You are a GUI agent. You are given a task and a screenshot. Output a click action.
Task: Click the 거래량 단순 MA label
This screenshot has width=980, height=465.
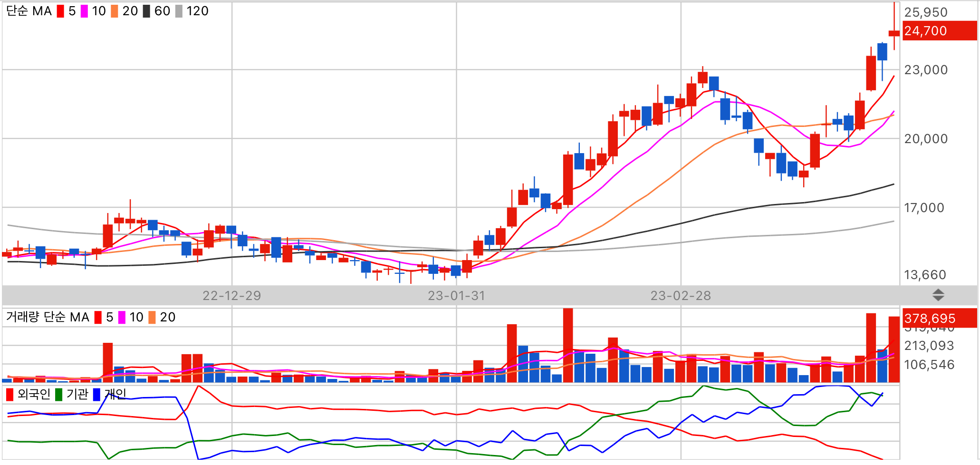click(x=48, y=317)
